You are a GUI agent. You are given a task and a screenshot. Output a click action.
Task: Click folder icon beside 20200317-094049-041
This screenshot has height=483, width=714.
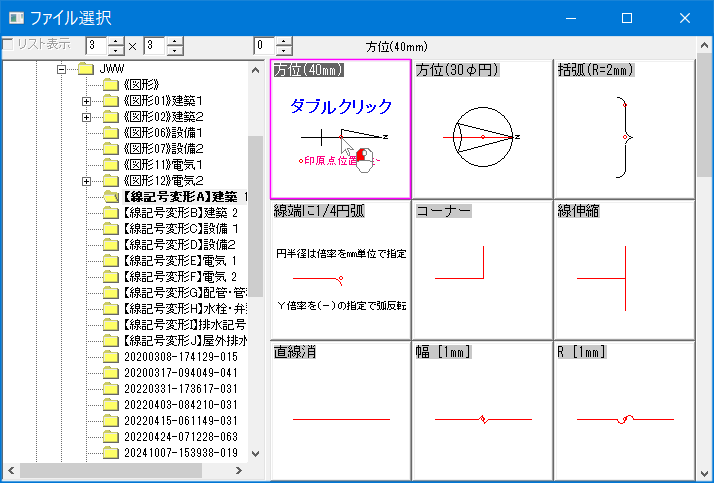111,373
